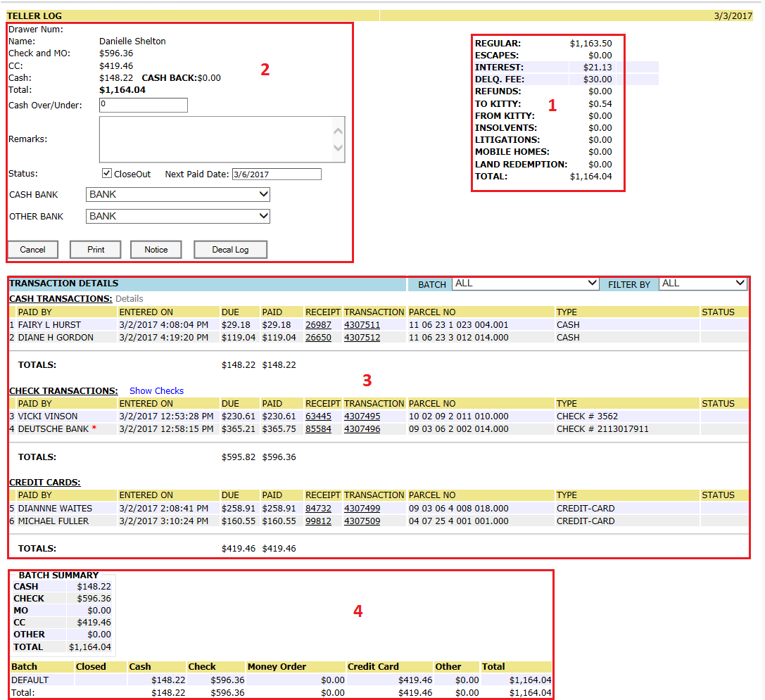Click the 3/3/2017 header date
The image size is (765, 700).
click(733, 16)
